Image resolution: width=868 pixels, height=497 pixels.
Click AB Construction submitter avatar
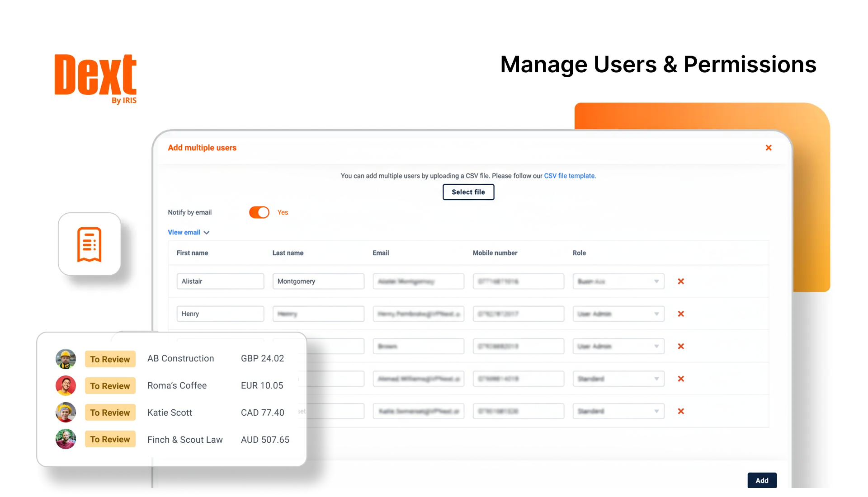click(x=66, y=359)
